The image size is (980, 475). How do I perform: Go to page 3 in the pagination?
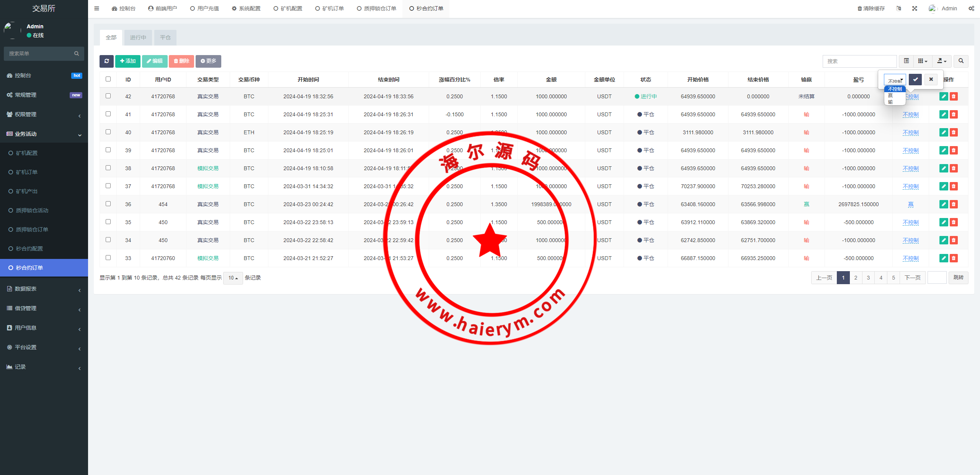[x=868, y=278]
